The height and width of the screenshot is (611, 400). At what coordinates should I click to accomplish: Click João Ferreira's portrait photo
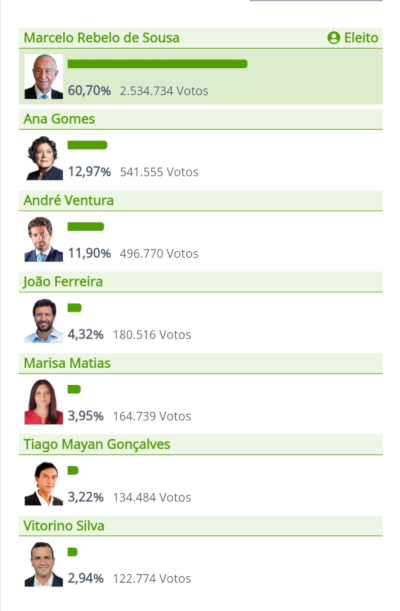pos(44,321)
